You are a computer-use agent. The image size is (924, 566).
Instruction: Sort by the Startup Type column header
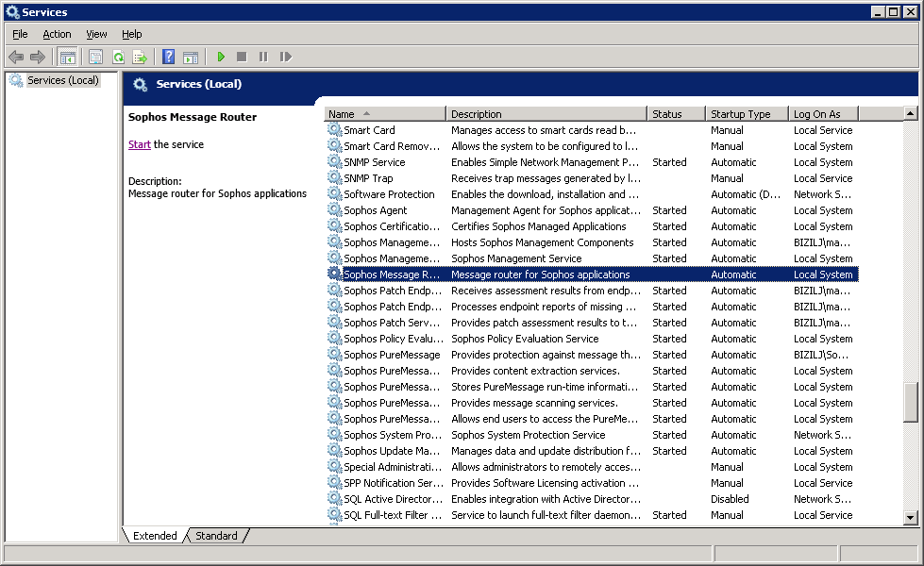747,113
